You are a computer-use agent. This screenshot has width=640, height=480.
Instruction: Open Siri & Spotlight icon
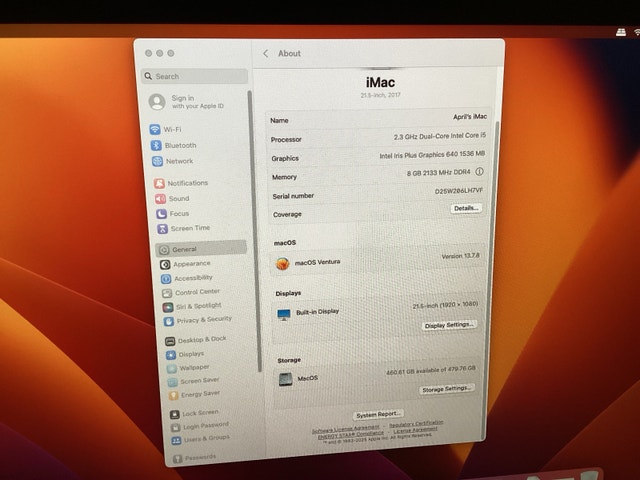(x=168, y=307)
